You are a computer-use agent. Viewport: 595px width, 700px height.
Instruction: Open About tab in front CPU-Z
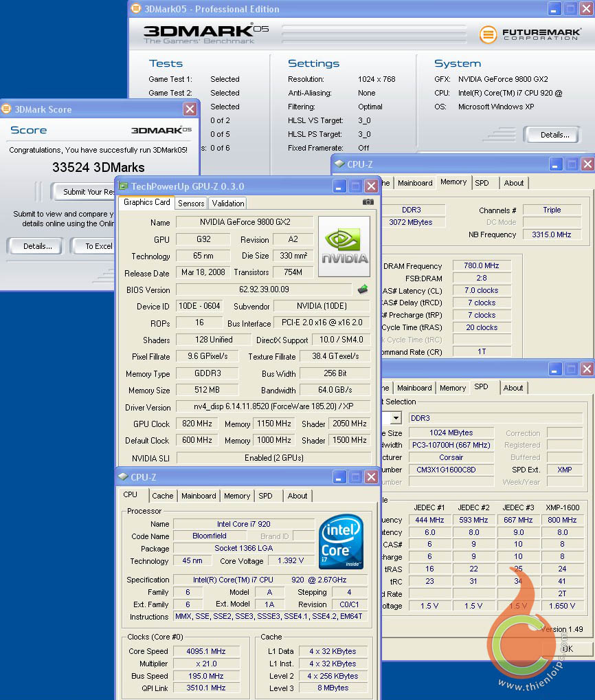point(297,496)
